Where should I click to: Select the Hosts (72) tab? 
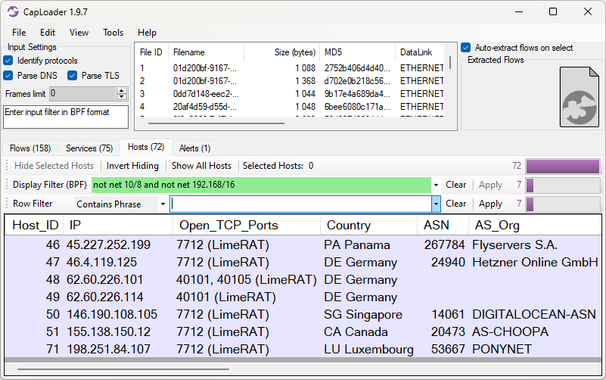[x=146, y=147]
